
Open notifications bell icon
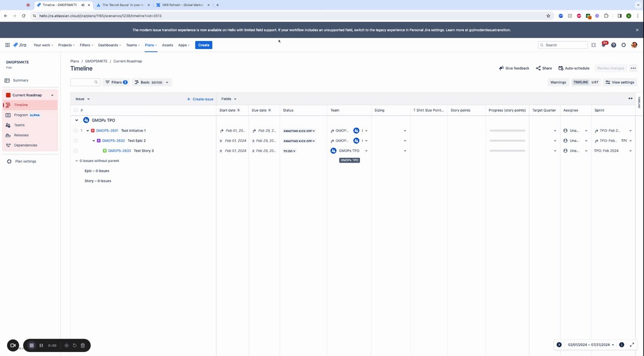click(604, 45)
